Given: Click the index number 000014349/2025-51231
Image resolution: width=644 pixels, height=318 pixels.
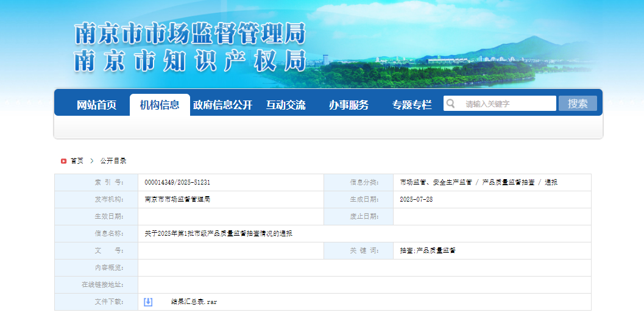Looking at the screenshot, I should point(177,182).
